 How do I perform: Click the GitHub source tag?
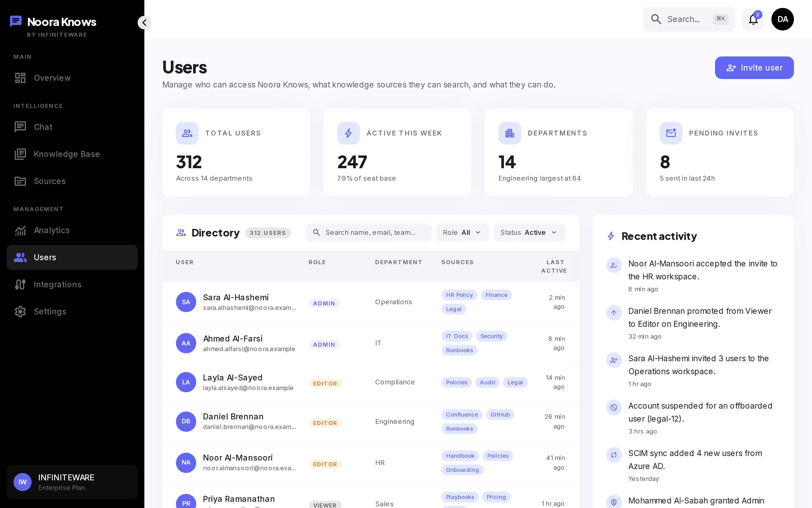pyautogui.click(x=500, y=415)
